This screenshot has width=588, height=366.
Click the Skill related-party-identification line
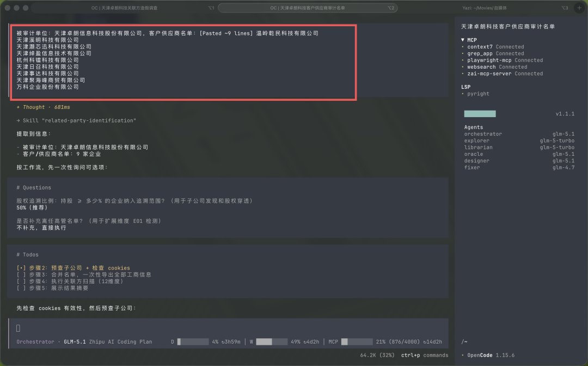click(76, 121)
